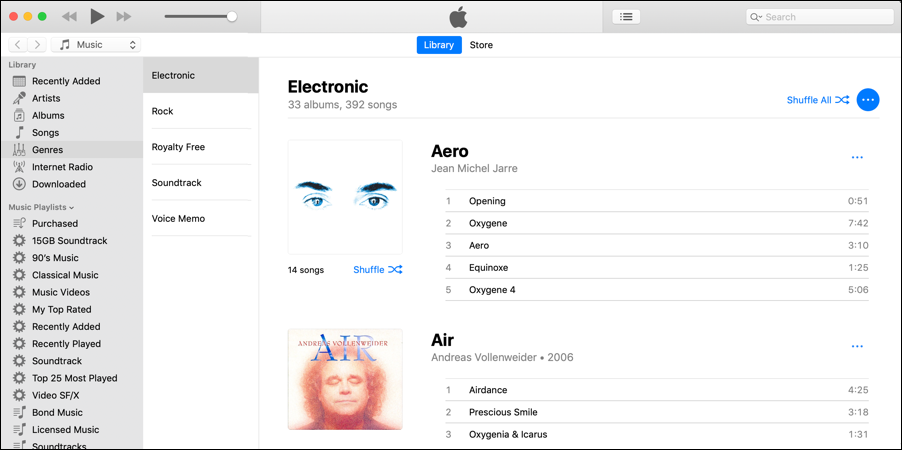Open Songs in the sidebar
The height and width of the screenshot is (450, 902).
point(72,133)
